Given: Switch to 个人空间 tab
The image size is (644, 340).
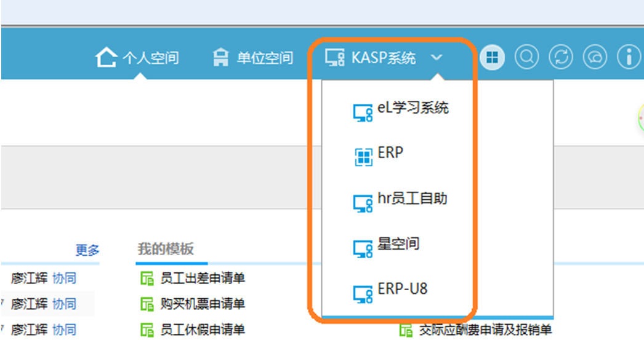Looking at the screenshot, I should [x=150, y=58].
